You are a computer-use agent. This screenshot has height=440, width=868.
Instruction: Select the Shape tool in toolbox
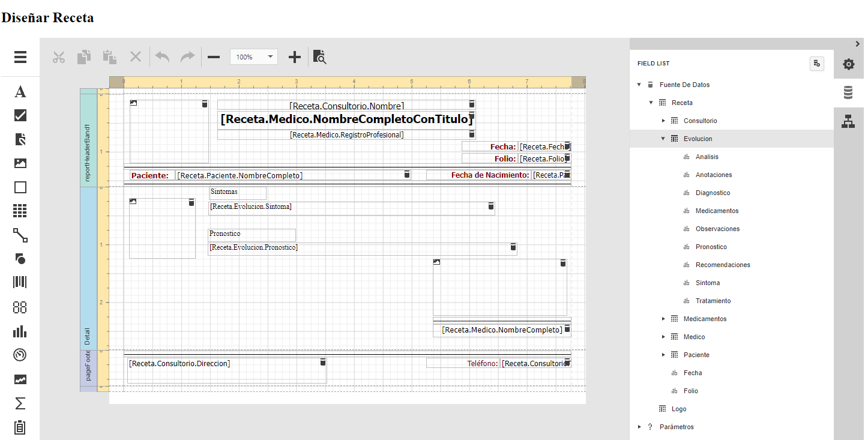tap(20, 259)
